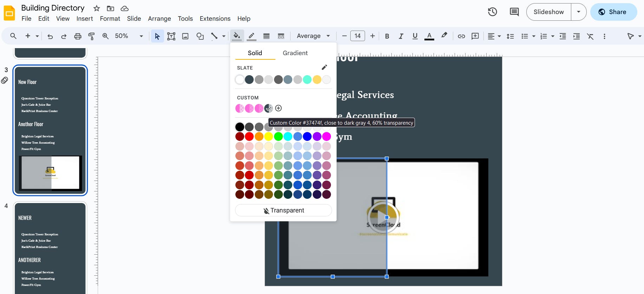Click the font size field

tap(358, 36)
